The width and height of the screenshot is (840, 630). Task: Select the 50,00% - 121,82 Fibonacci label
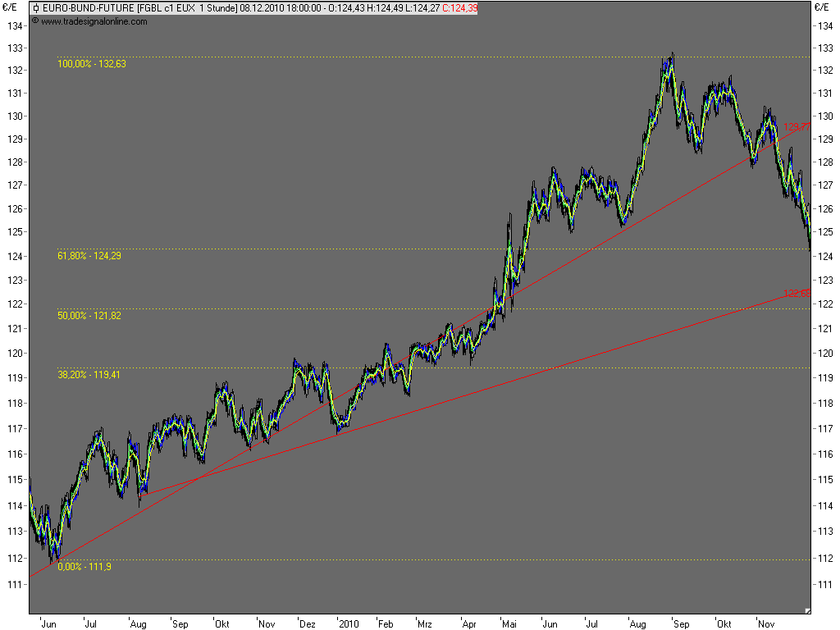(x=89, y=316)
